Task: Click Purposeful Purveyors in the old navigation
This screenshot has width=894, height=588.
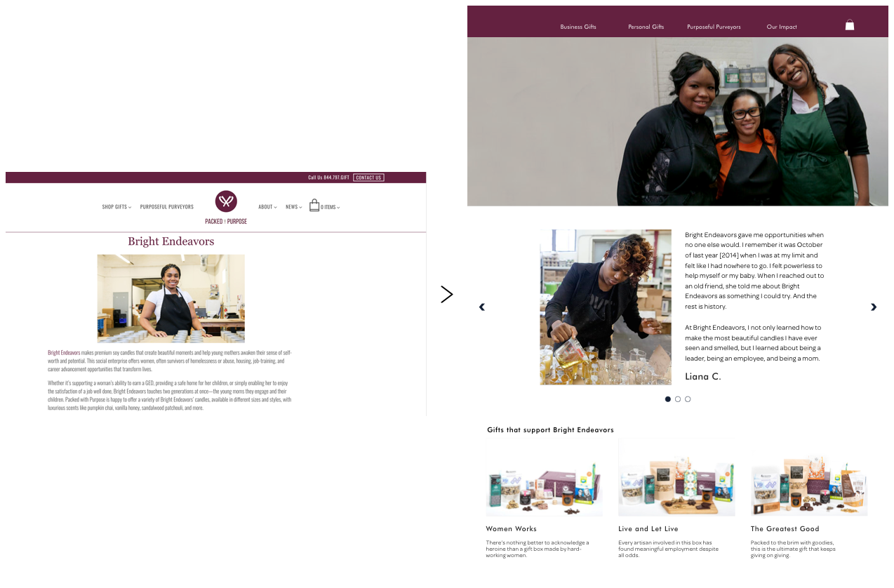Action: click(166, 207)
